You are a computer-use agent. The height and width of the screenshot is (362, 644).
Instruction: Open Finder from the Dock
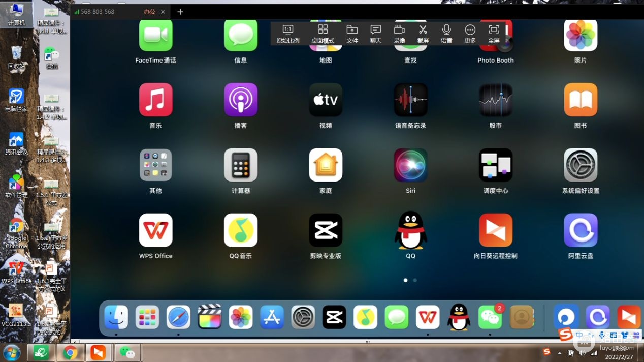pos(116,317)
